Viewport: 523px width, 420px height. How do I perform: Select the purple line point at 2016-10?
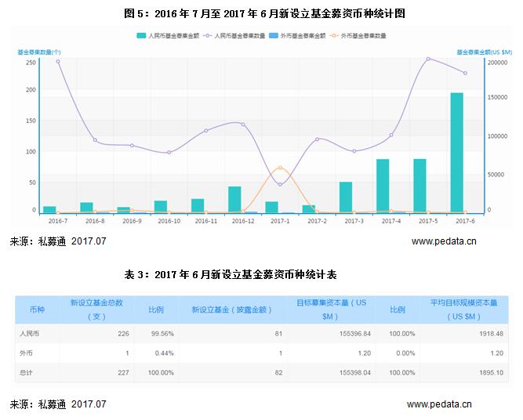169,152
